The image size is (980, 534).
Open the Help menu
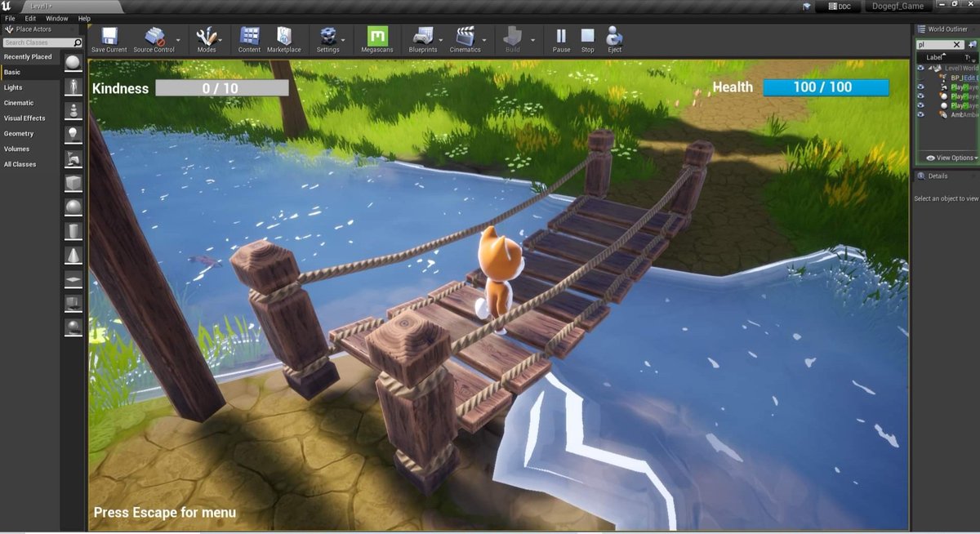pyautogui.click(x=84, y=18)
